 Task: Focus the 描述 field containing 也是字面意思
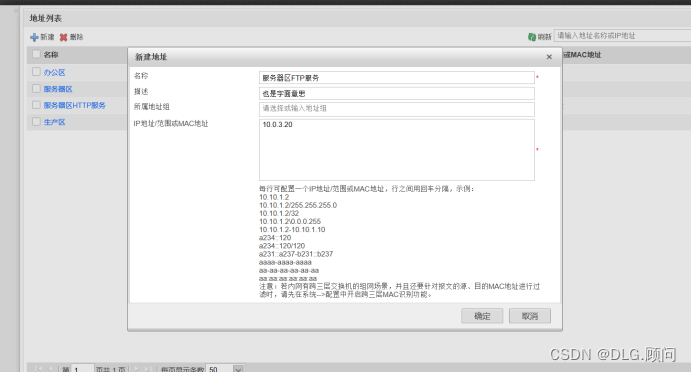tap(397, 93)
